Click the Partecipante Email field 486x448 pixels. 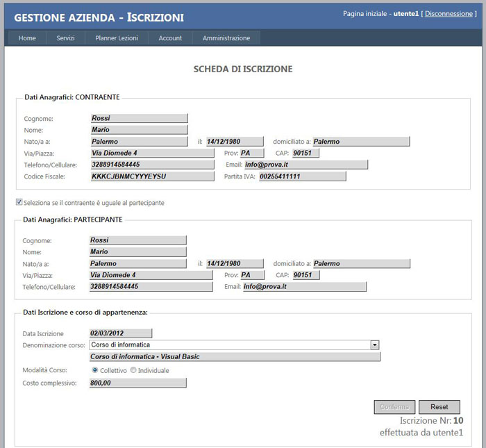click(x=305, y=286)
